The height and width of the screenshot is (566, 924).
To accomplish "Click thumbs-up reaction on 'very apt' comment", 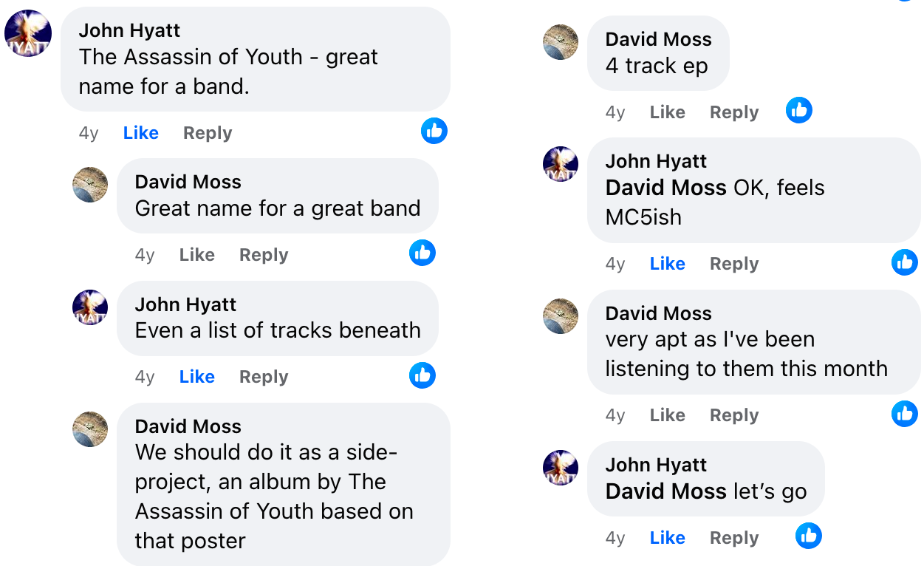I will click(905, 414).
